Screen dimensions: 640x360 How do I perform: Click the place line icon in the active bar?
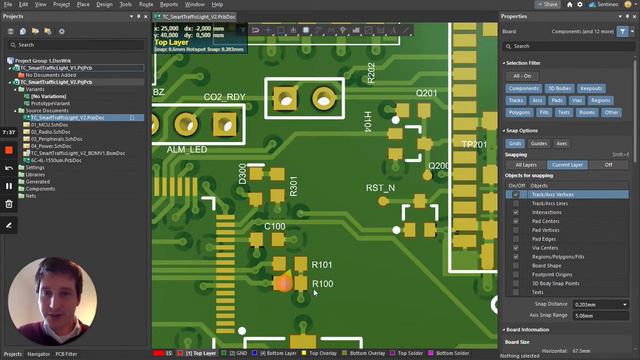click(x=406, y=30)
